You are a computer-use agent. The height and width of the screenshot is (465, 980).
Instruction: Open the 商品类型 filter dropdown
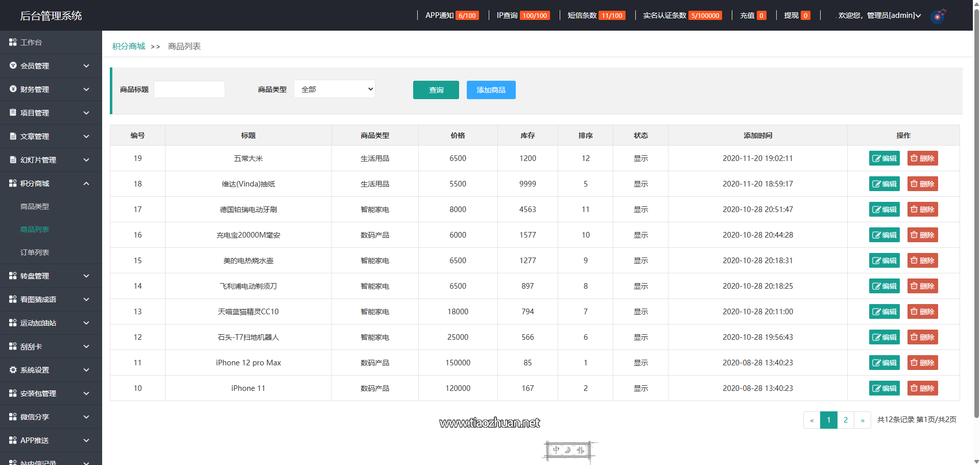tap(334, 89)
